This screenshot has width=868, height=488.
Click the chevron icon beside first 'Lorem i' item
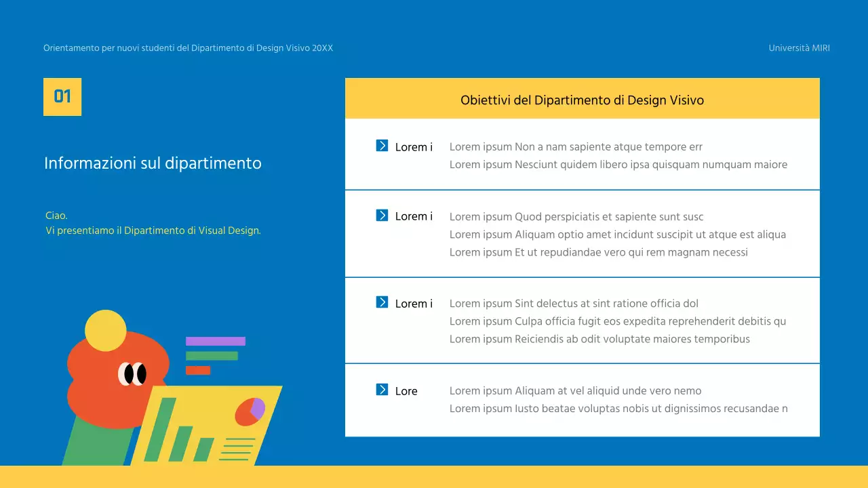click(x=382, y=146)
